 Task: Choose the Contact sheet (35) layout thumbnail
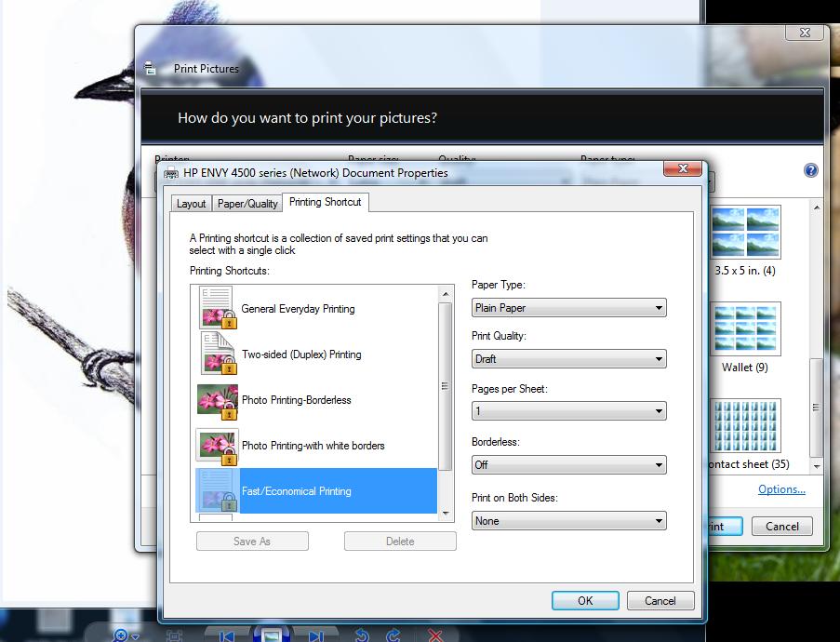pos(745,425)
